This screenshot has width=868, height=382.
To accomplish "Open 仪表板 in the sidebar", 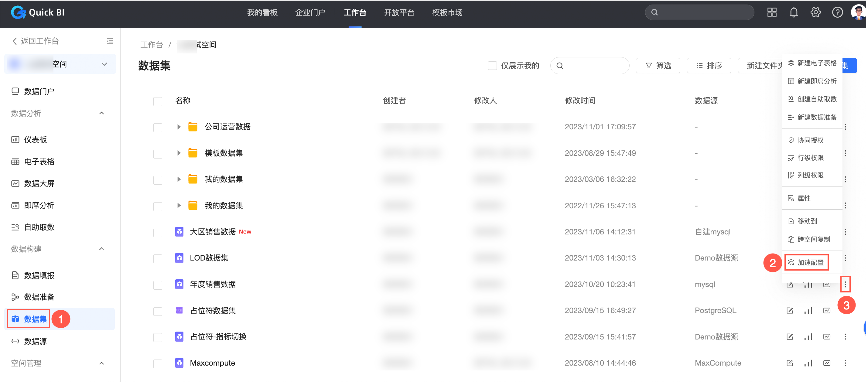I will pos(35,140).
